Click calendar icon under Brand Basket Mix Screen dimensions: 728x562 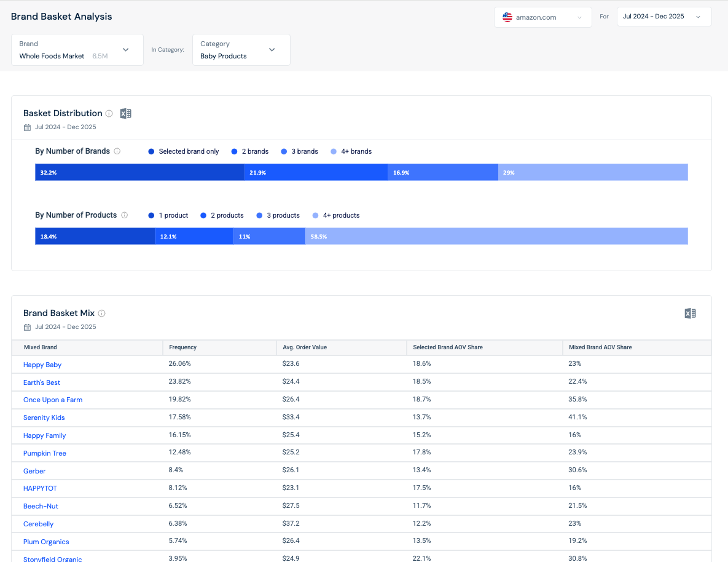(28, 327)
